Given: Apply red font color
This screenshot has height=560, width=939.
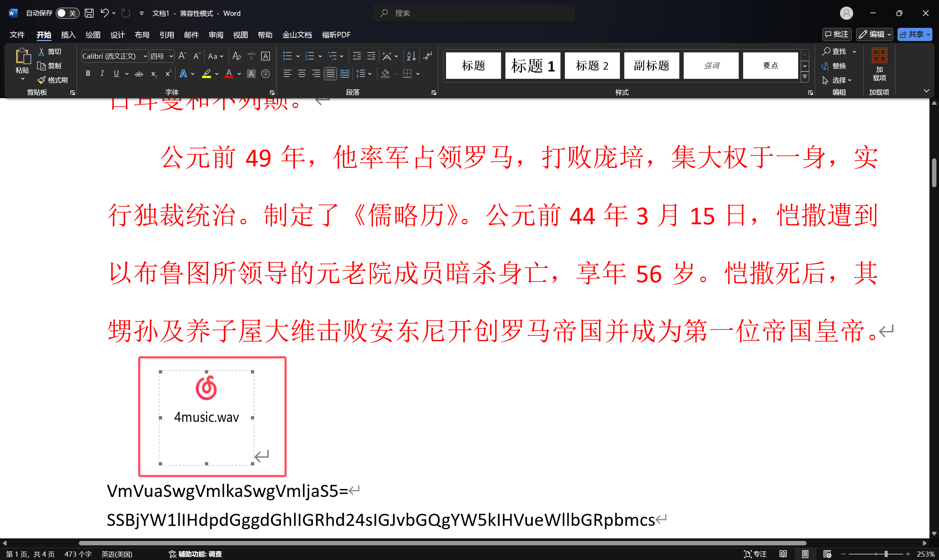Looking at the screenshot, I should pyautogui.click(x=229, y=74).
